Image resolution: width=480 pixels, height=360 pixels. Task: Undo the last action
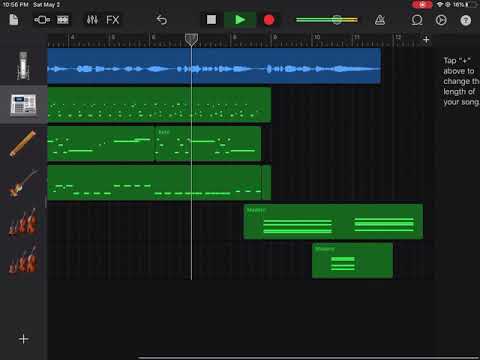tap(162, 20)
